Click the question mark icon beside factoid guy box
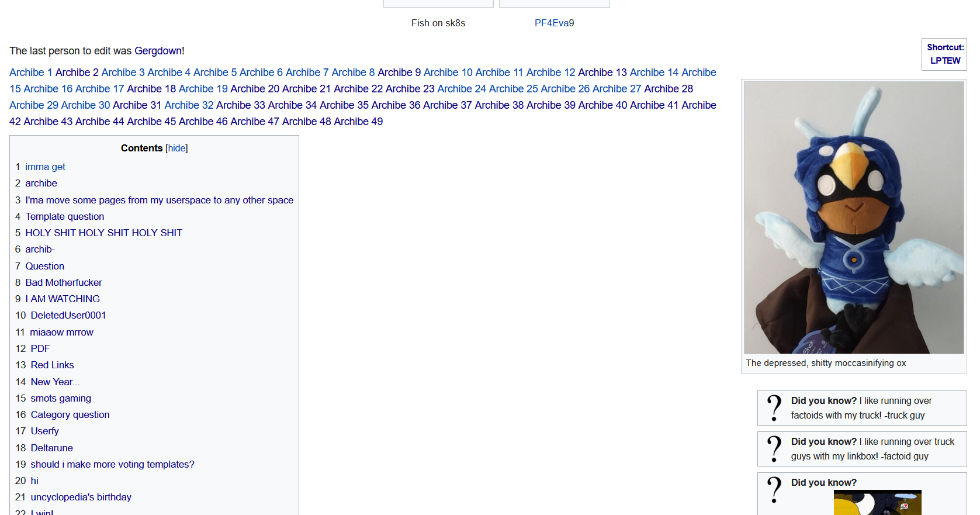This screenshot has height=515, width=980. (774, 449)
